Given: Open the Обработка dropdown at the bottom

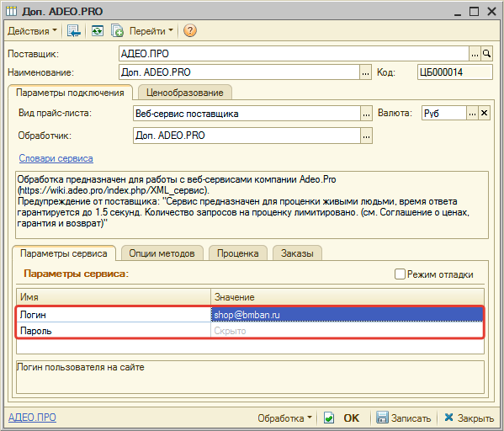Looking at the screenshot, I should point(284,418).
